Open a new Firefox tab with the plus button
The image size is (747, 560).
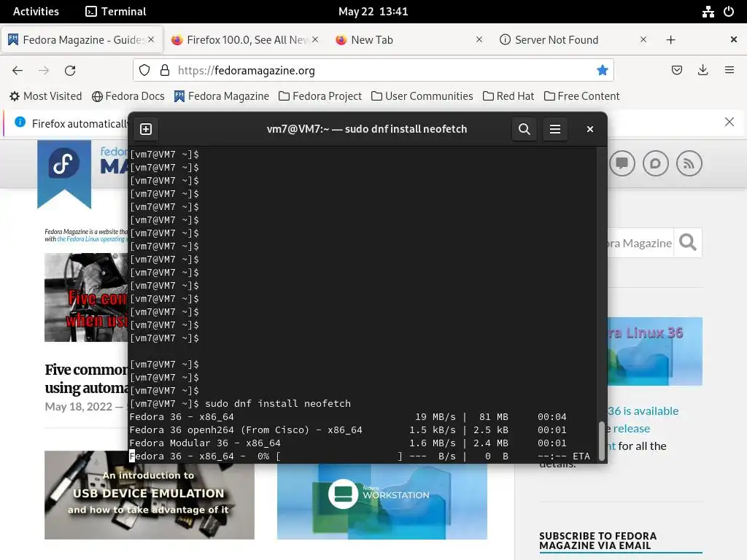tap(671, 40)
